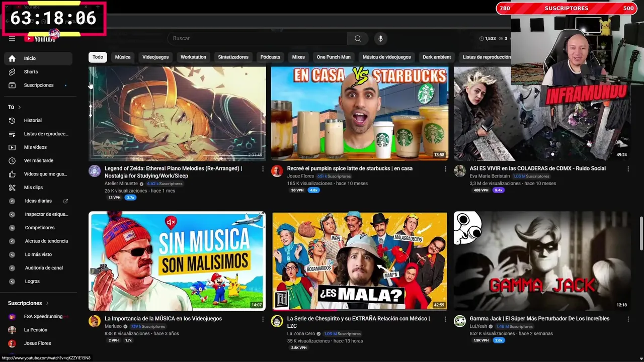
Task: Click the search magnifier button
Action: pyautogui.click(x=358, y=39)
